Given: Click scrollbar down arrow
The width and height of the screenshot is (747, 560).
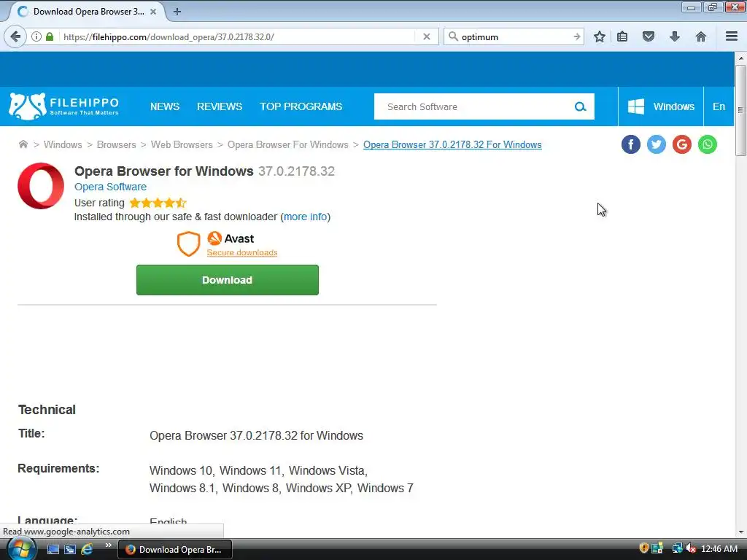Looking at the screenshot, I should click(740, 532).
